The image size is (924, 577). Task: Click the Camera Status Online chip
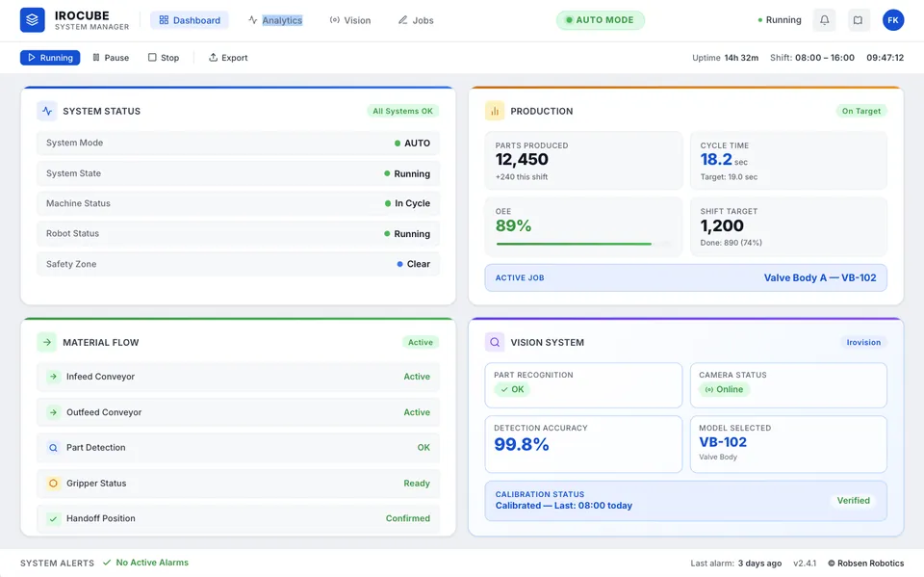(724, 389)
